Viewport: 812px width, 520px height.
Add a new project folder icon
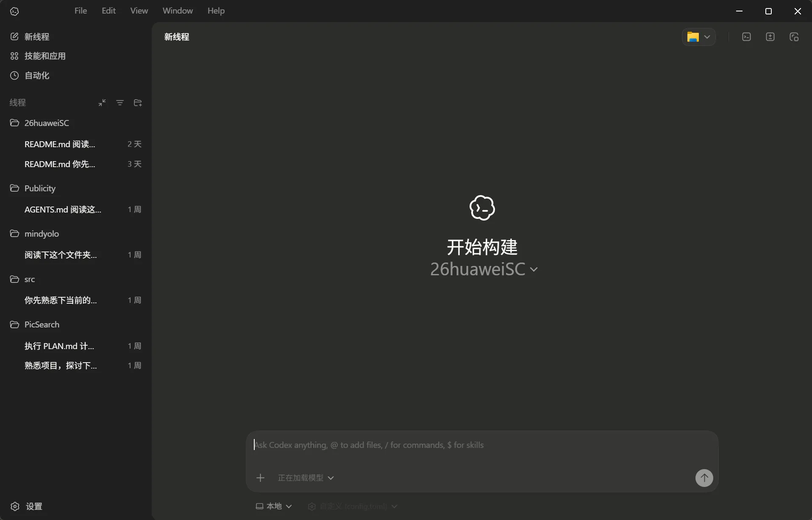[138, 103]
